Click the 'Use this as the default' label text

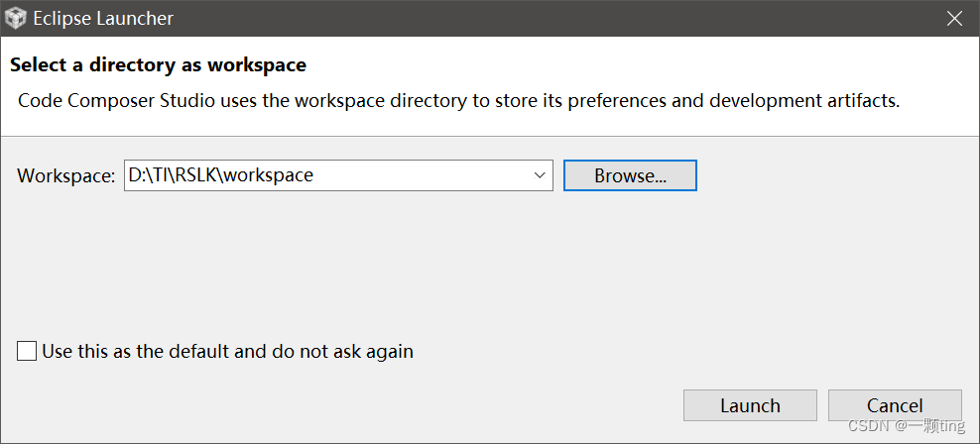[227, 352]
